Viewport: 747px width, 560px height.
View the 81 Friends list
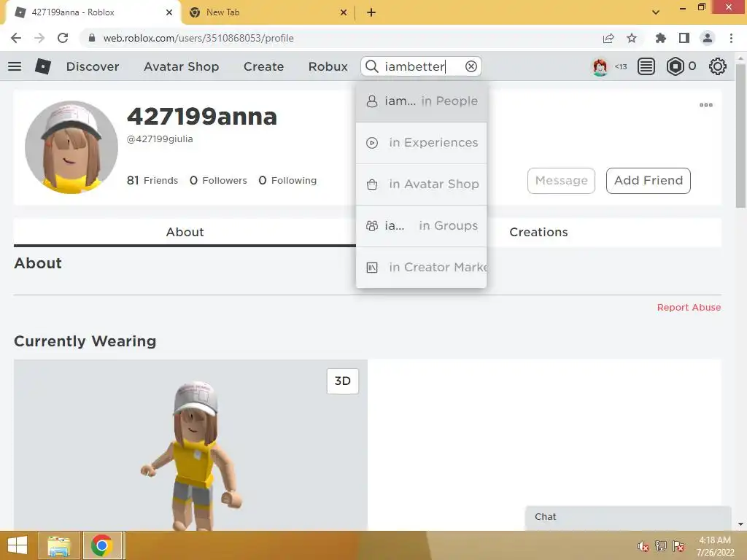click(152, 181)
